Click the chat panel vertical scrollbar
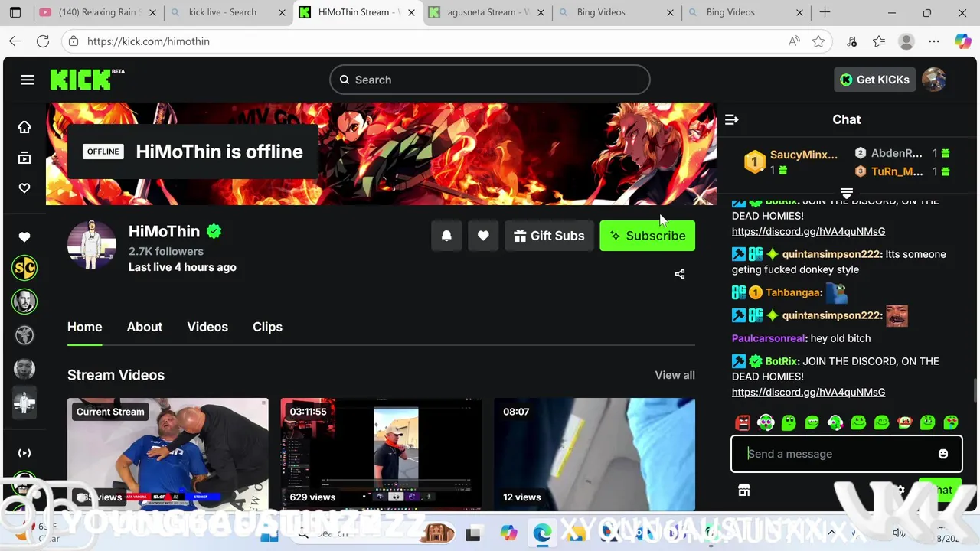This screenshot has height=551, width=980. [975, 389]
